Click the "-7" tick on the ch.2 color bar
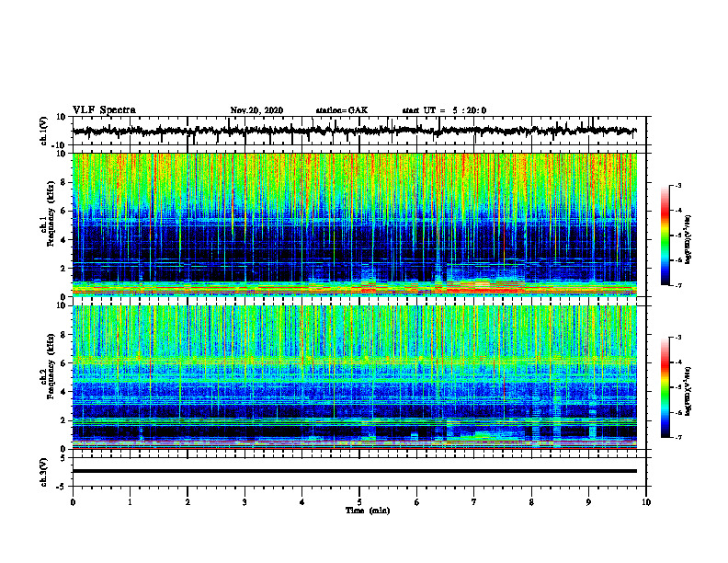Viewport: 728px width, 563px height. point(677,437)
